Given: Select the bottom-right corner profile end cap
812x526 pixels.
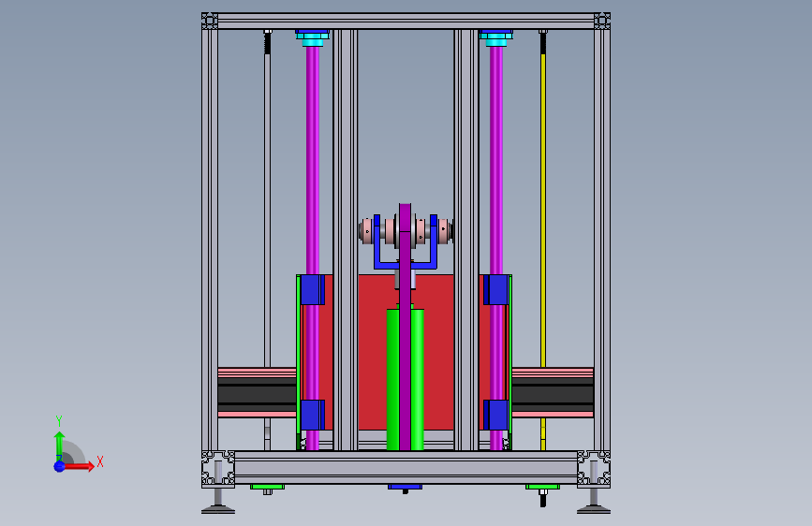Looking at the screenshot, I should pos(594,469).
